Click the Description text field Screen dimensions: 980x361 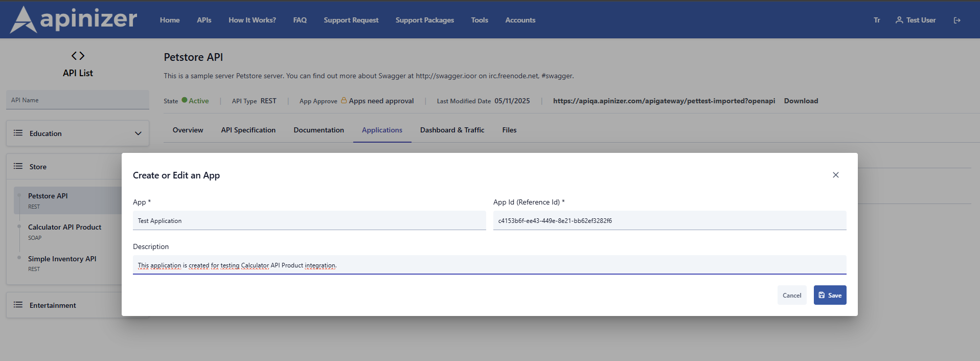pos(489,265)
